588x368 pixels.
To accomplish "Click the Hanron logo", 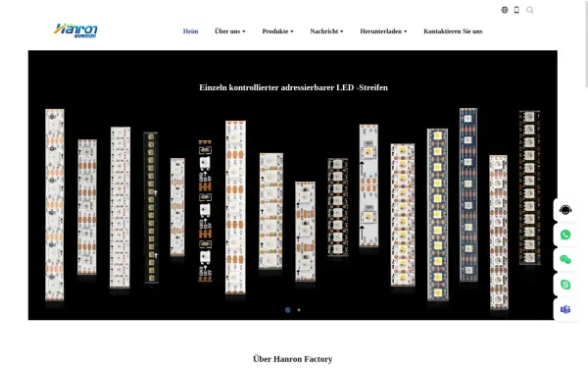I will 75,30.
